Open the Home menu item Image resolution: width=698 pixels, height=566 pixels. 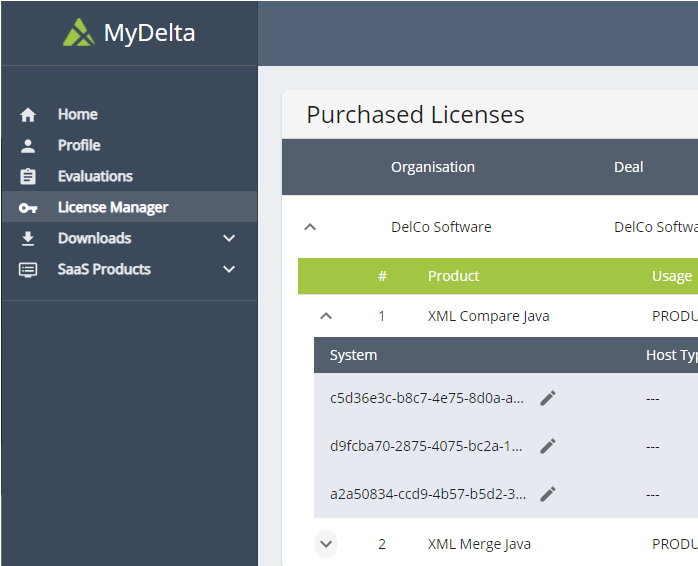[x=77, y=115]
